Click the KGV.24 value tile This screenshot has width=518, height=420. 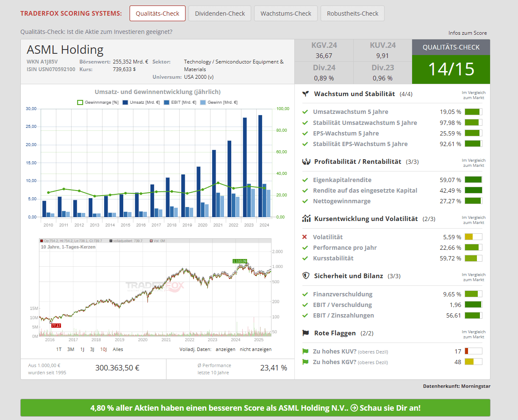pyautogui.click(x=324, y=50)
